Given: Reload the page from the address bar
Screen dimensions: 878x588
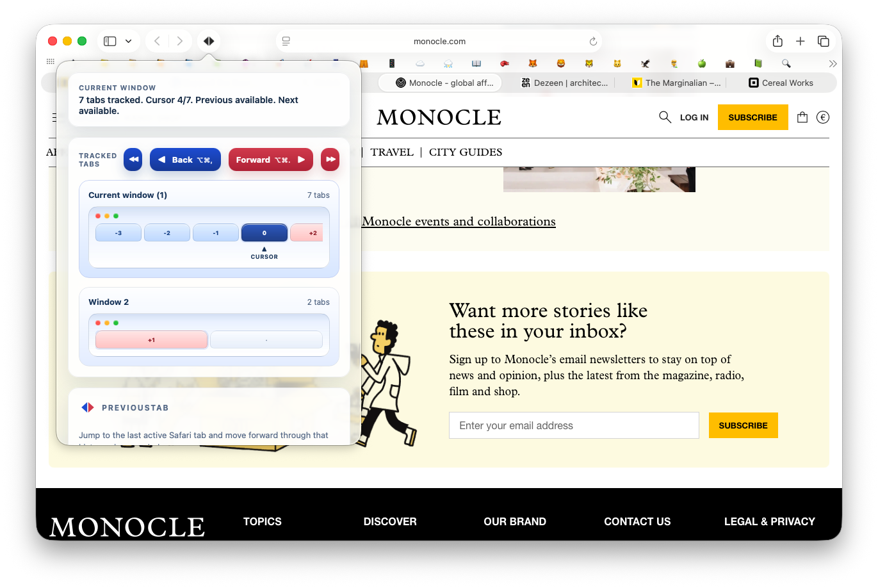Looking at the screenshot, I should coord(593,41).
